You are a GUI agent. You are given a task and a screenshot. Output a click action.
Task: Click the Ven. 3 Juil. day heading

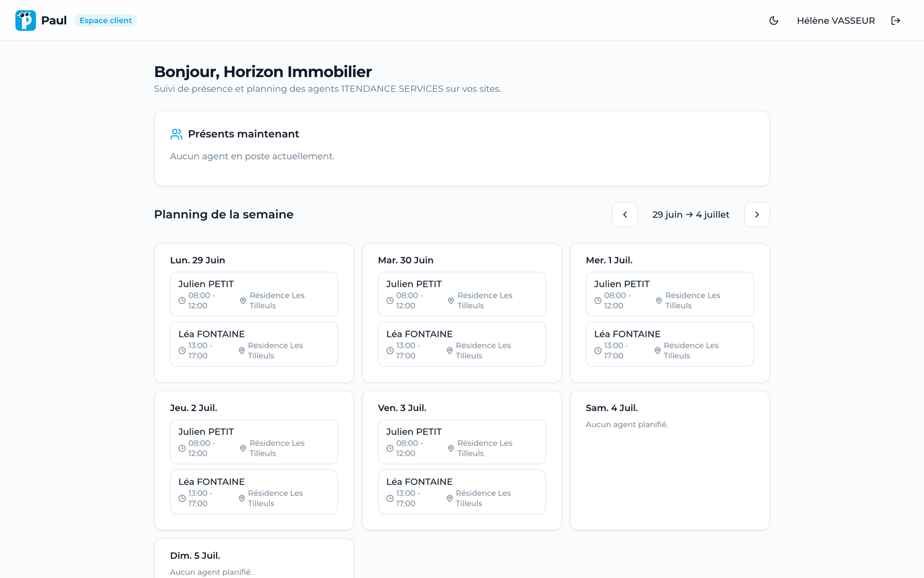coord(402,408)
